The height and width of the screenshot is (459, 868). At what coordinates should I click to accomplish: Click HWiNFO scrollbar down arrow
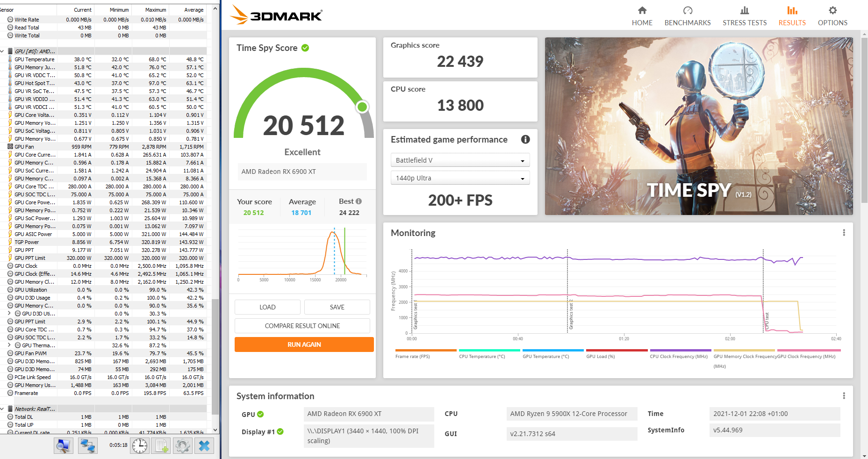coord(215,430)
